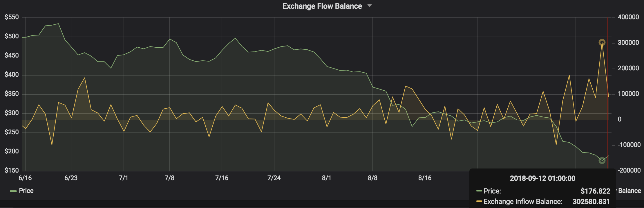This screenshot has width=644, height=208.
Task: Click the $350 left axis label
Action: coord(12,94)
